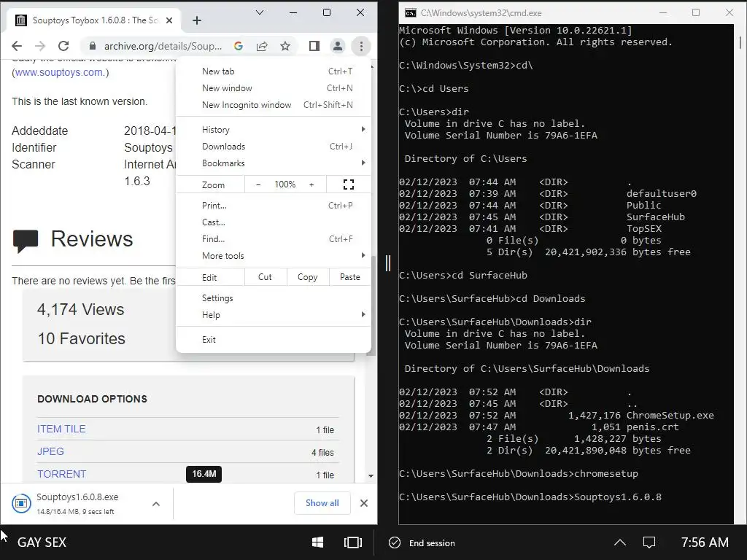
Task: Share this page using the share icon
Action: coord(262,46)
